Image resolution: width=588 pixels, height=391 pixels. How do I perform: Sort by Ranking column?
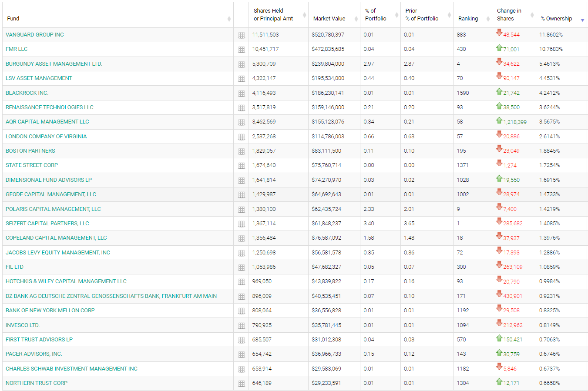pyautogui.click(x=473, y=15)
